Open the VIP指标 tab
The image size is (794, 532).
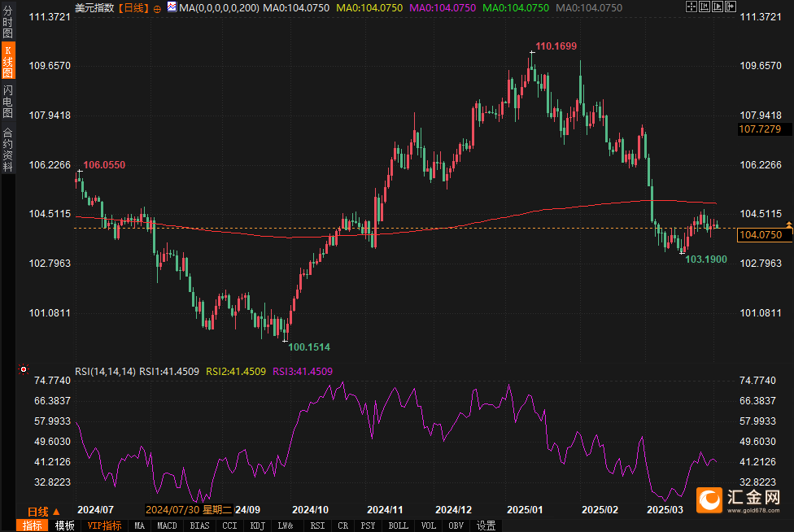(104, 525)
